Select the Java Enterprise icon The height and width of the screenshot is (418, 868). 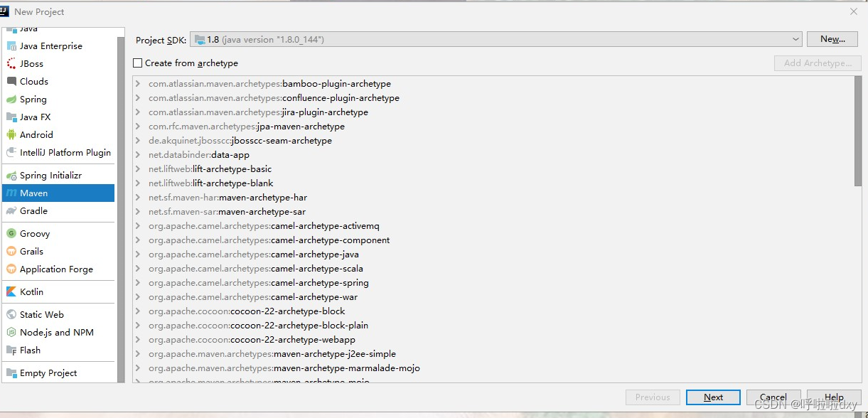11,45
